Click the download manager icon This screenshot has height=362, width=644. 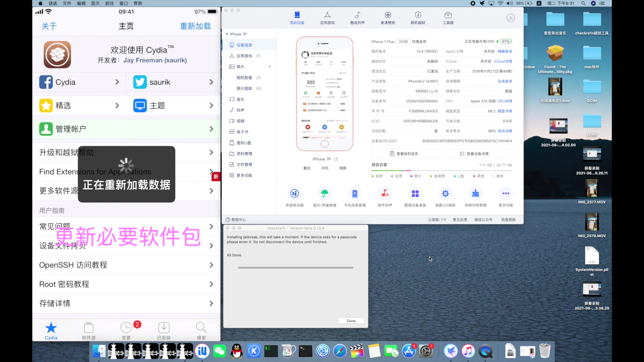[x=511, y=18]
